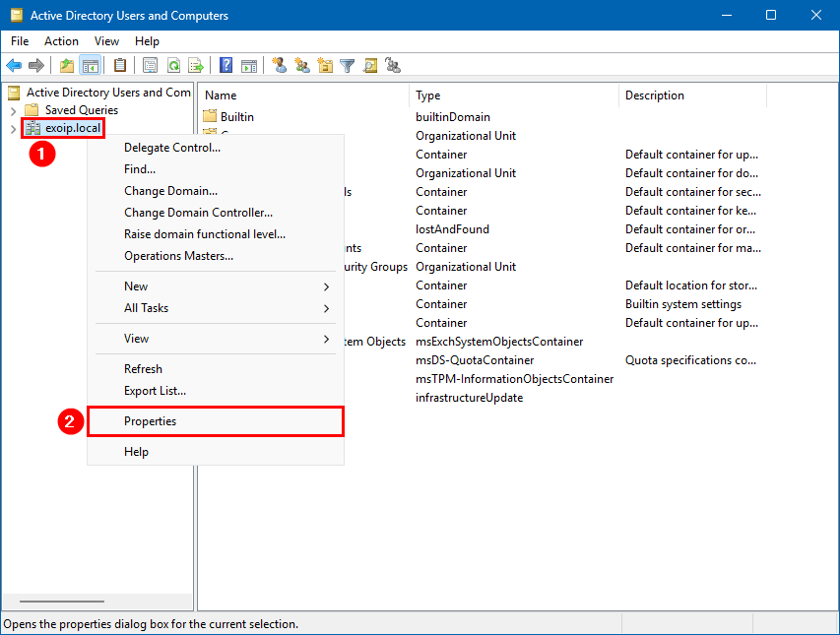Screen dimensions: 840x635
Task: Open the Action menu
Action: 61,41
